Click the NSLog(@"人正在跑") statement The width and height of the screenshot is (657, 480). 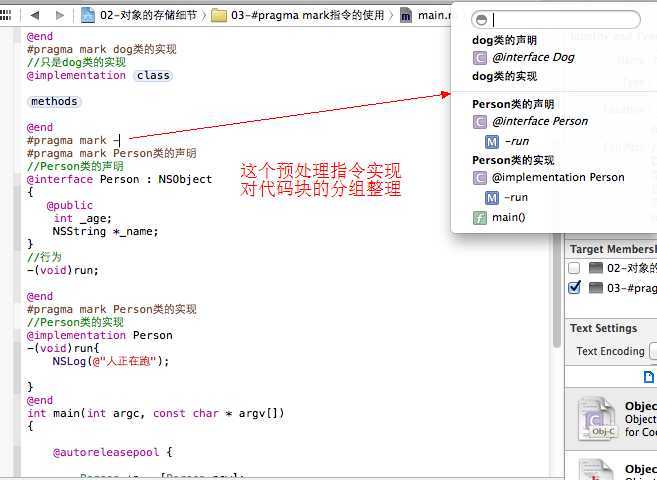click(111, 361)
